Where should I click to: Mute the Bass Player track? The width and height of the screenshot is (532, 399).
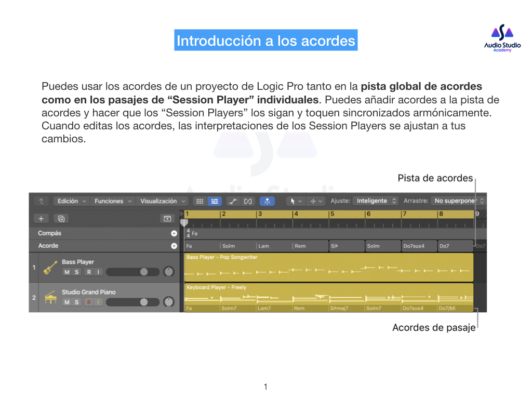click(67, 272)
